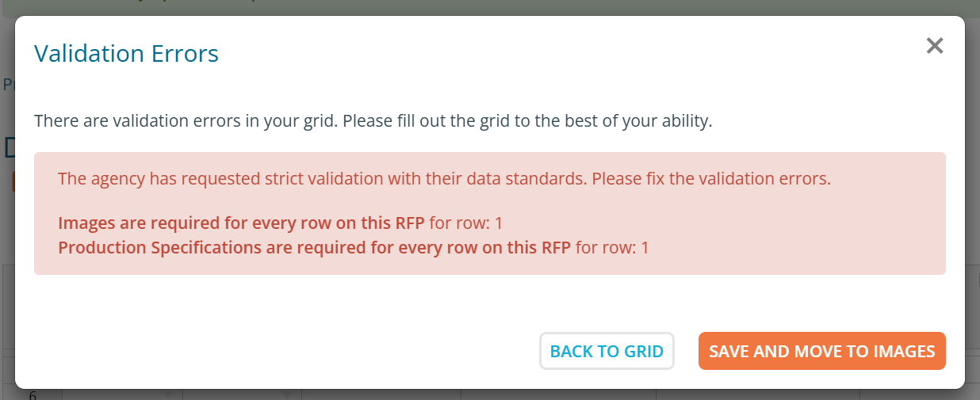
Task: Click the BACK TO GRID button
Action: point(607,351)
